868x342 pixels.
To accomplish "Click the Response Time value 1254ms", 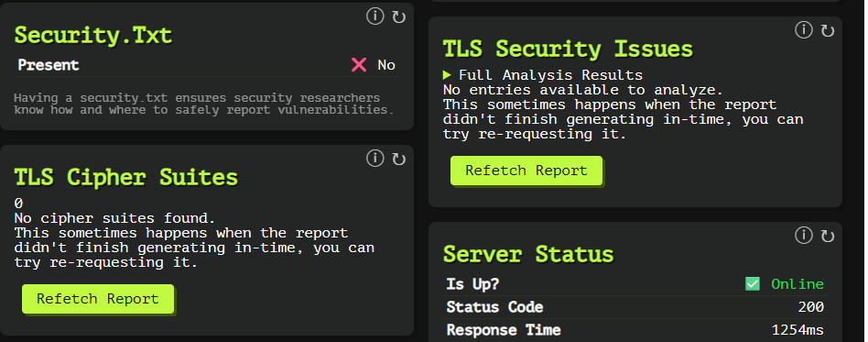I will 797,330.
